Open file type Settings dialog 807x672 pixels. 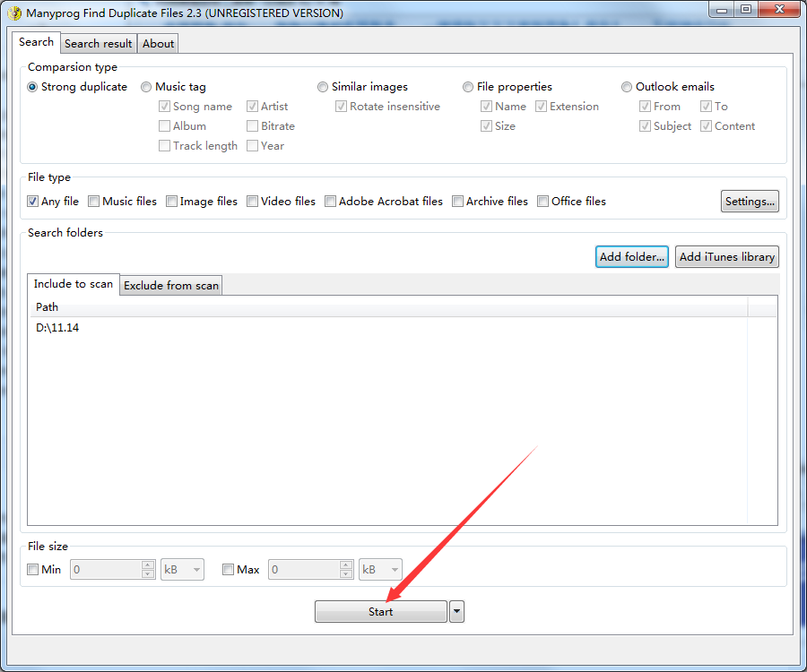coord(750,202)
